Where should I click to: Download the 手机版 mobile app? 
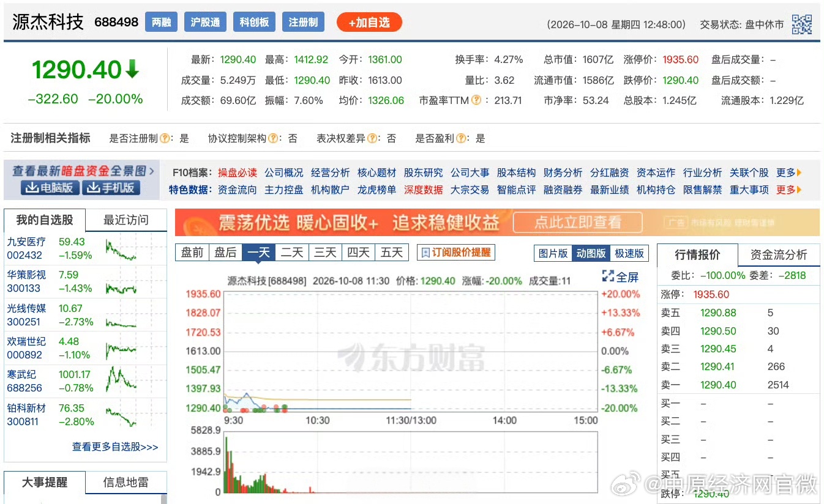tap(111, 188)
